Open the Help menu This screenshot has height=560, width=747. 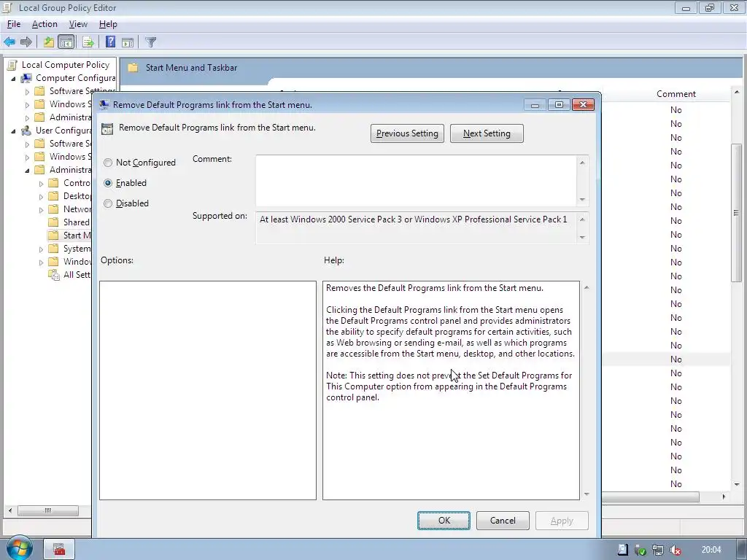click(108, 24)
